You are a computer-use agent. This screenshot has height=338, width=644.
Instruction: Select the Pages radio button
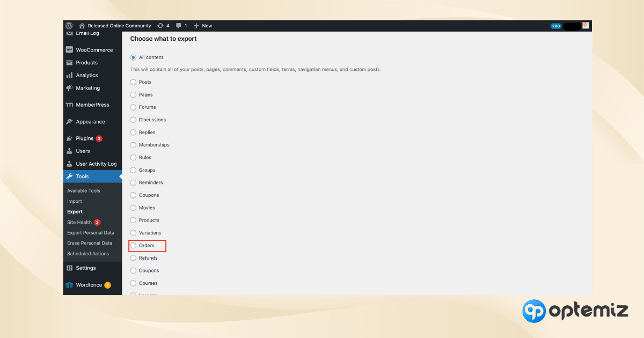pyautogui.click(x=134, y=95)
